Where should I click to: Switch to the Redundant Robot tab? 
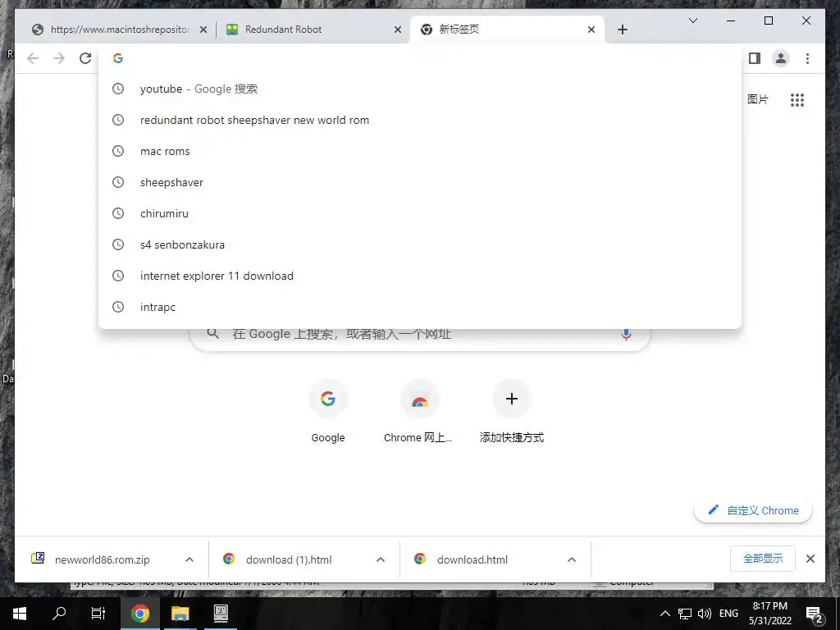(x=313, y=30)
